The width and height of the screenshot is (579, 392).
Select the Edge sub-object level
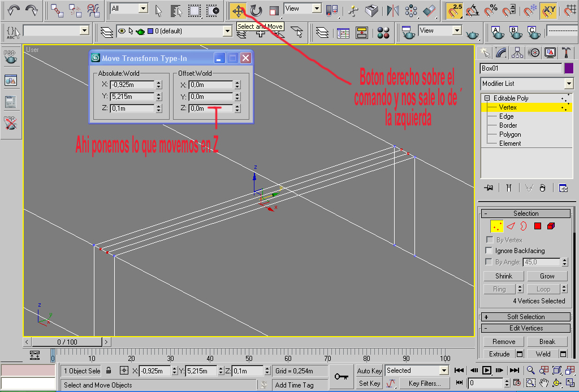coord(506,116)
